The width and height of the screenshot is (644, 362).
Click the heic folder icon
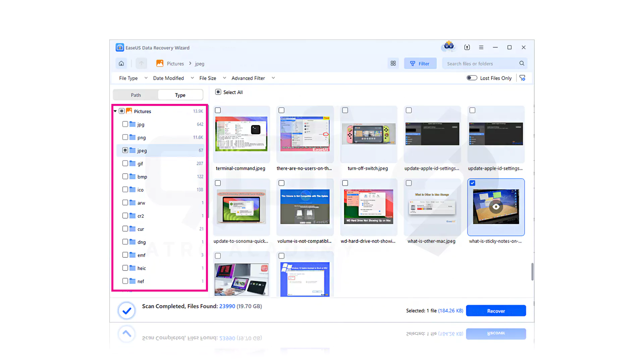(x=132, y=268)
